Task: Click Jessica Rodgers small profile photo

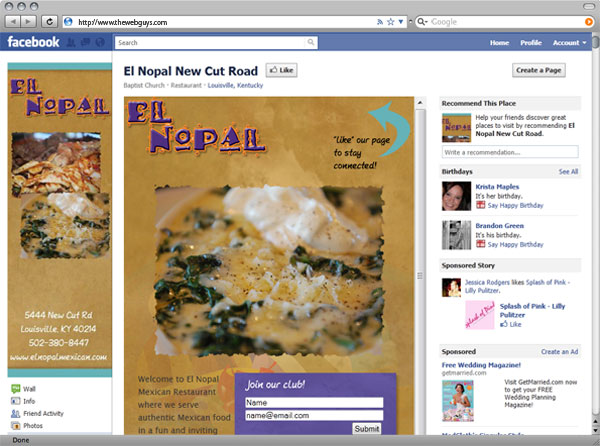Action: tap(452, 288)
